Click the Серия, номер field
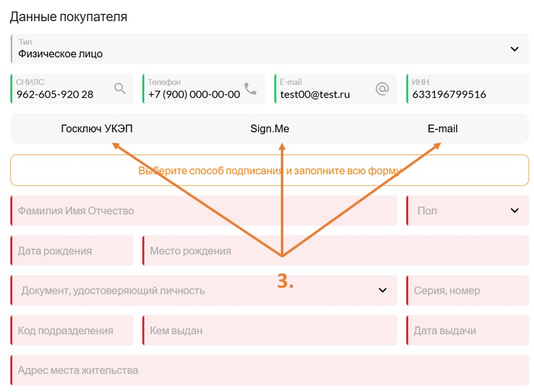The image size is (534, 392). point(468,290)
